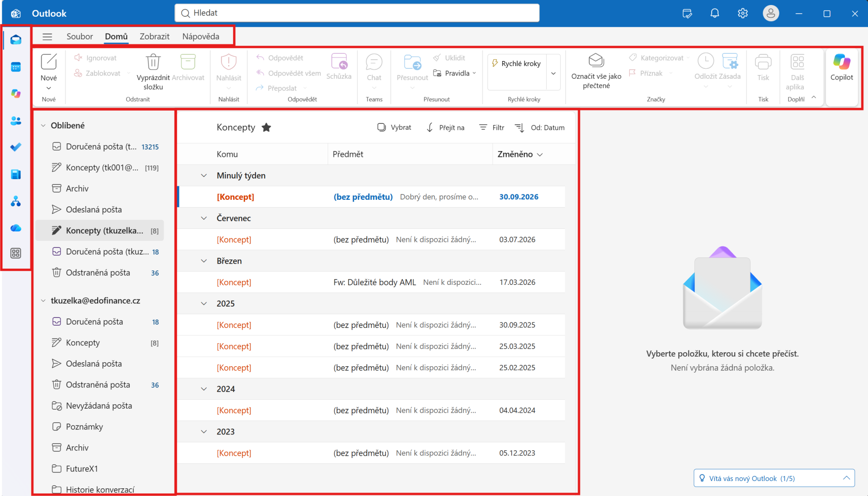Open the More apps grid icon
Image resolution: width=868 pixels, height=496 pixels.
[x=16, y=253]
